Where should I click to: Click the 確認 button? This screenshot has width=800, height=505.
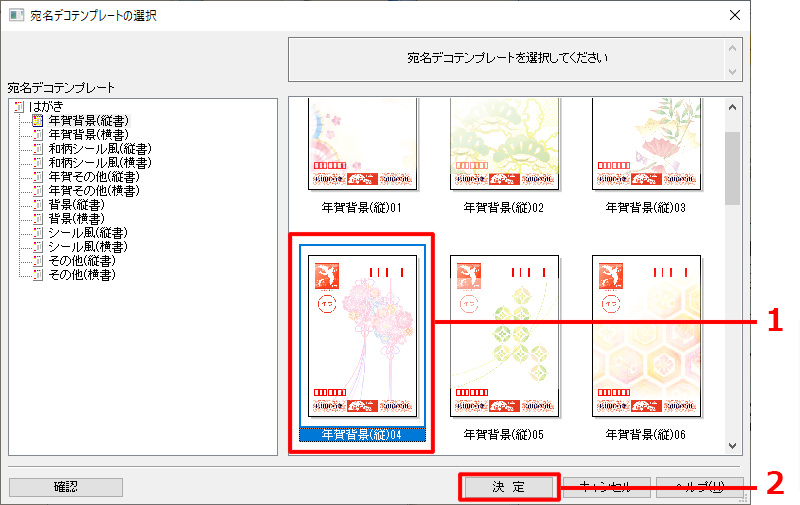(66, 487)
